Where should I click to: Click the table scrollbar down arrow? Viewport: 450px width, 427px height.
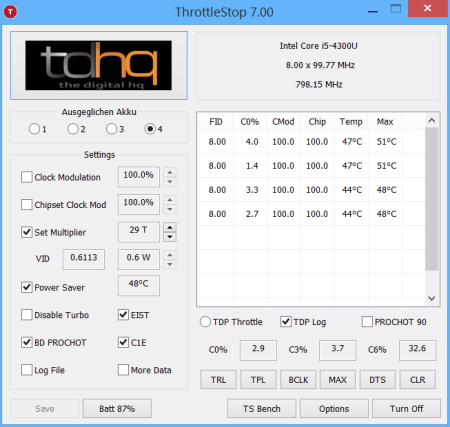pyautogui.click(x=432, y=298)
